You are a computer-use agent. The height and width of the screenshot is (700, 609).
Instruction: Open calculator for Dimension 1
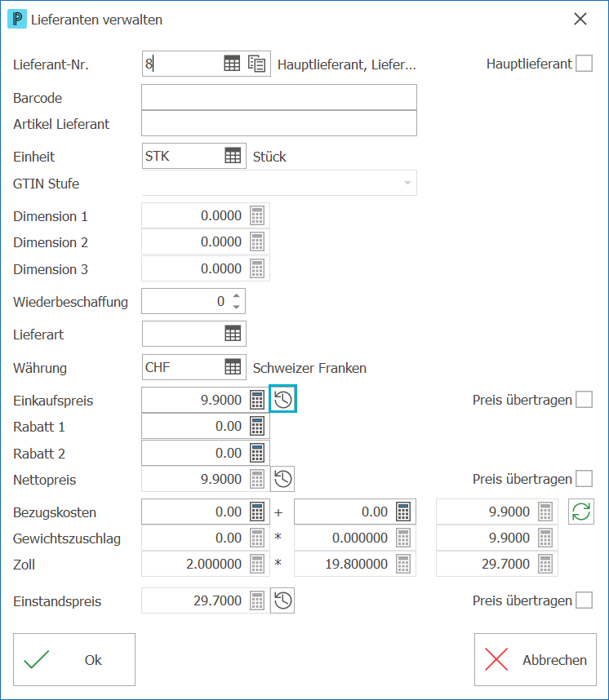(x=257, y=215)
